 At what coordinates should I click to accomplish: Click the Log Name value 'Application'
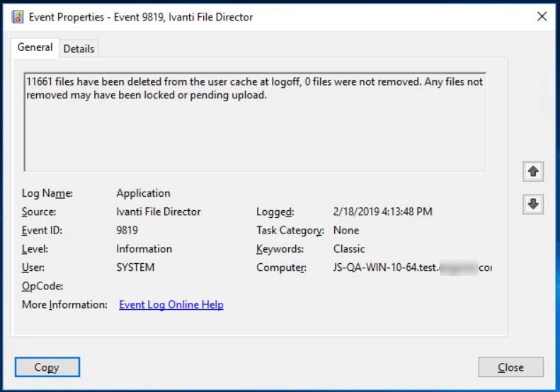pos(143,193)
